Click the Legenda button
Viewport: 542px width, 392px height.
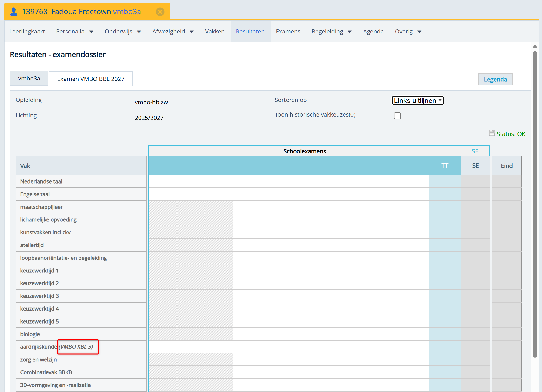click(495, 80)
